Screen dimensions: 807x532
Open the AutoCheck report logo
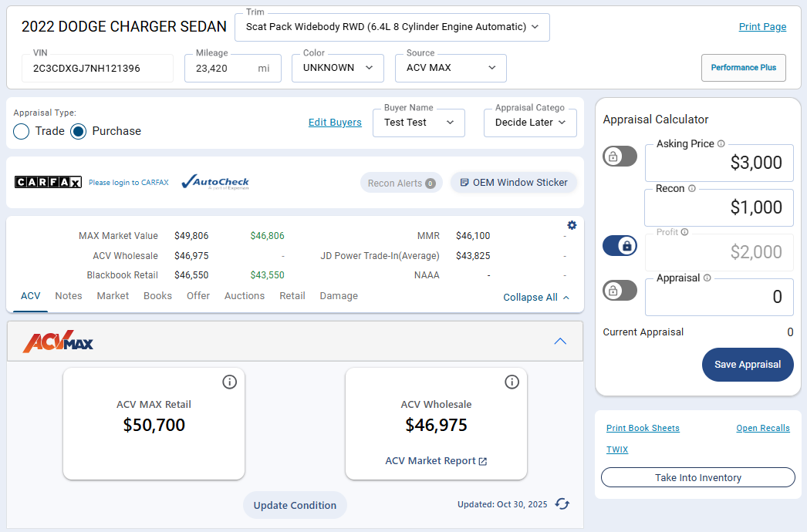tap(215, 182)
